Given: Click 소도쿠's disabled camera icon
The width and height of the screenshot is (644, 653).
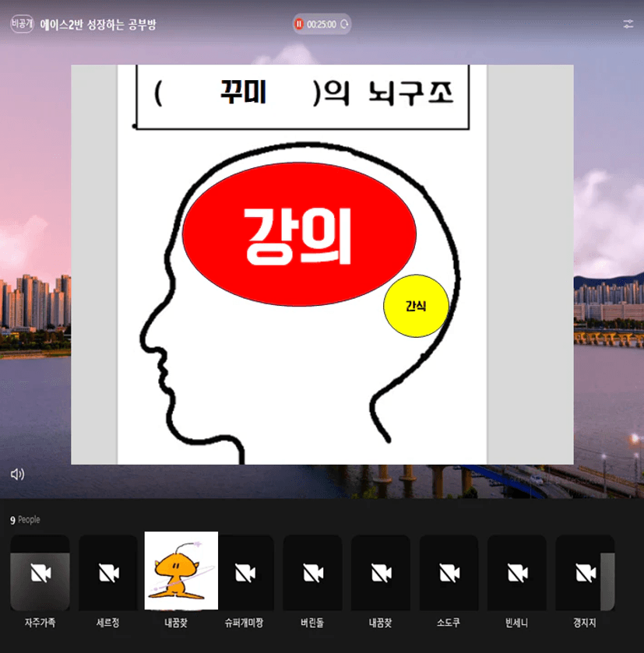Looking at the screenshot, I should (449, 573).
